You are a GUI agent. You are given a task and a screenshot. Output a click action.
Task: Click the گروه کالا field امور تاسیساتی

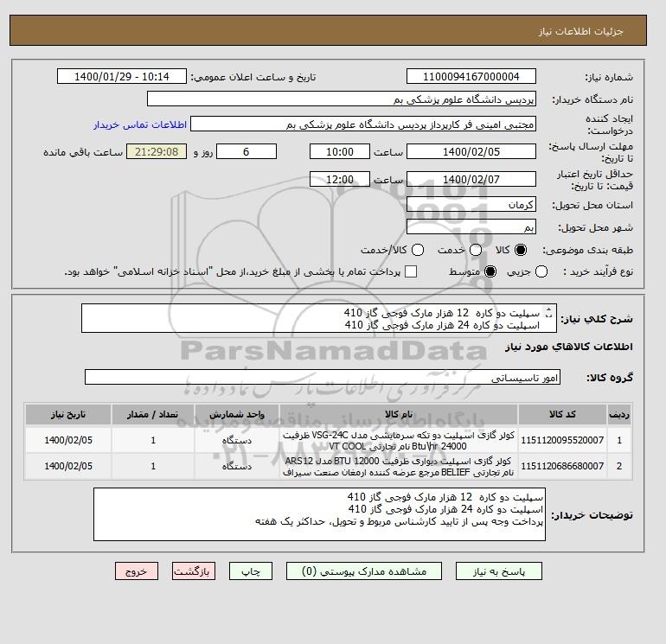[x=323, y=377]
